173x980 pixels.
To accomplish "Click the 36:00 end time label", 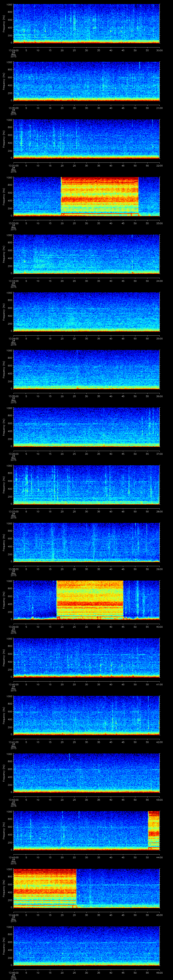I will [159, 396].
